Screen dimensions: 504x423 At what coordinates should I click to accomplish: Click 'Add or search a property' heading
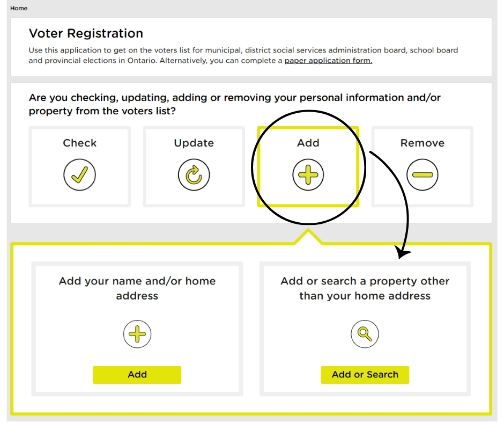365,288
